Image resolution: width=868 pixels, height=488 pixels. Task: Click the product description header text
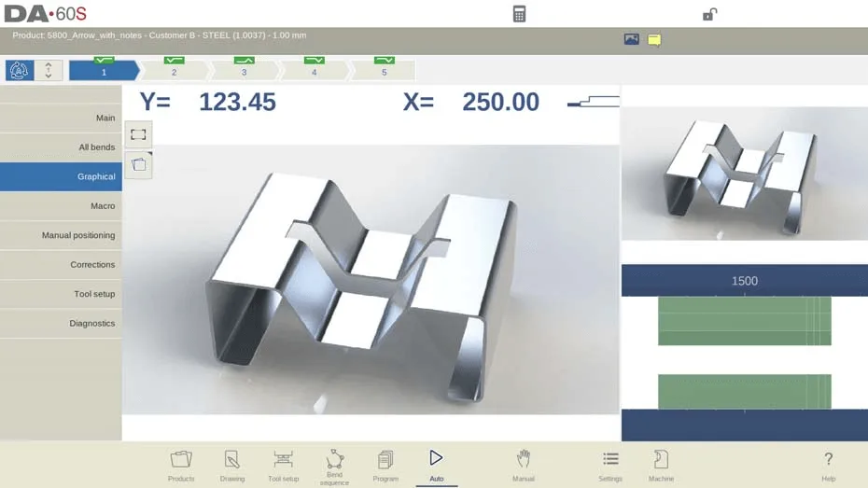tap(160, 35)
